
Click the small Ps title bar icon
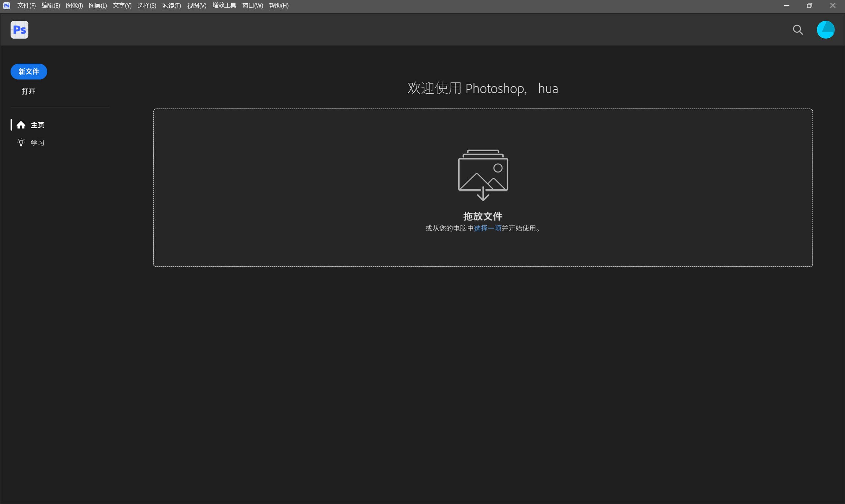[x=7, y=5]
